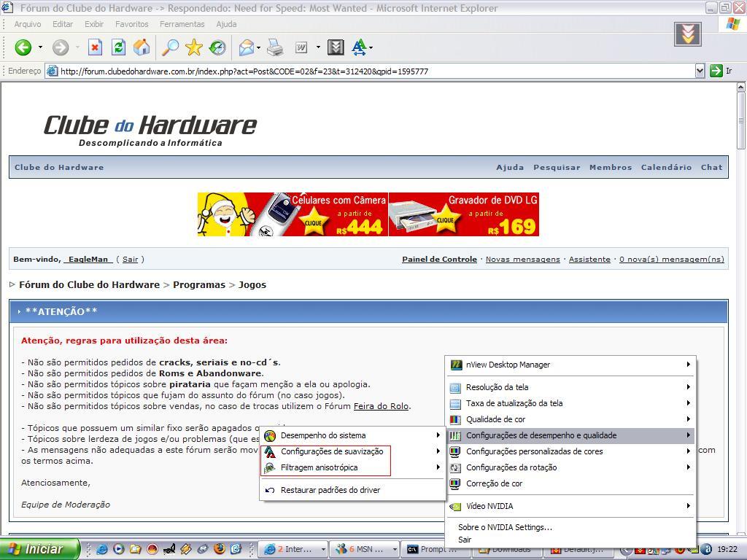Open the text size icon dropdown arrow
This screenshot has height=560, width=747.
pyautogui.click(x=371, y=47)
